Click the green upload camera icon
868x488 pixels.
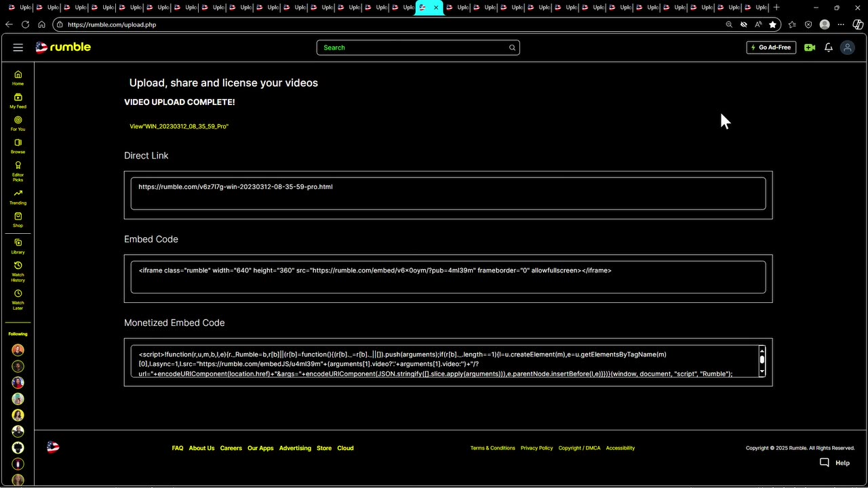pyautogui.click(x=810, y=47)
